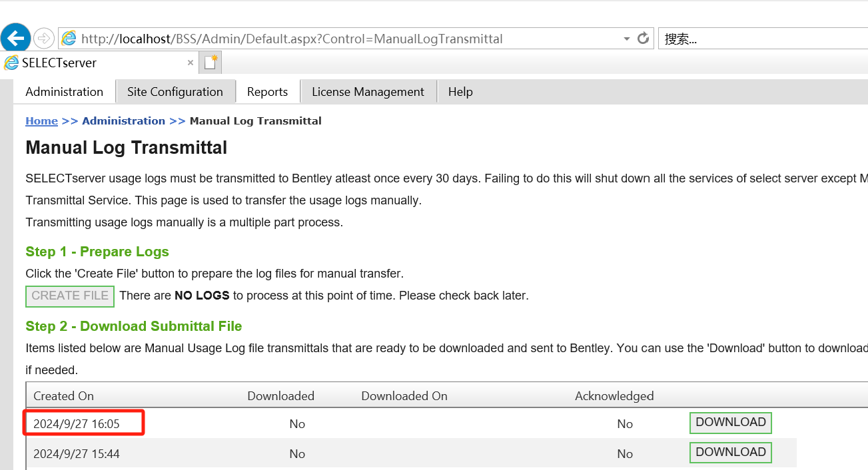Click the address bar URL field
The width and height of the screenshot is (868, 470).
[333, 39]
